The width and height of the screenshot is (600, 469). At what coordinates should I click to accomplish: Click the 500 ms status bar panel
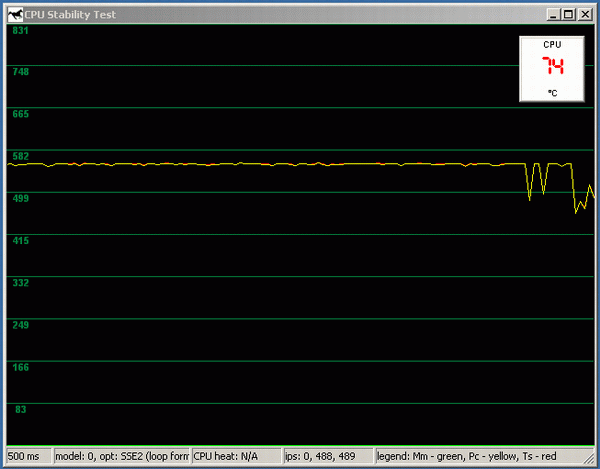[27, 456]
